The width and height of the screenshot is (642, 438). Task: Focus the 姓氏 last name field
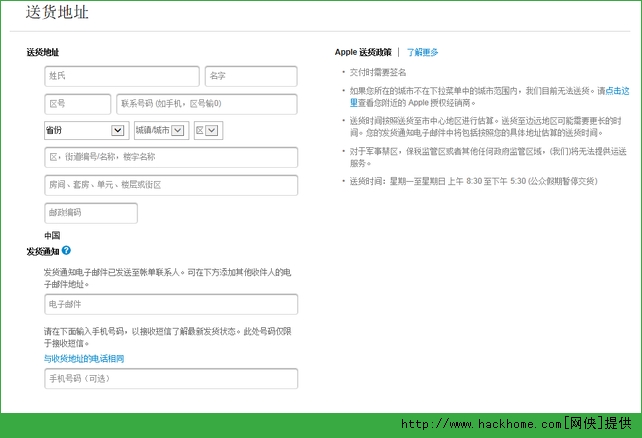pyautogui.click(x=120, y=76)
